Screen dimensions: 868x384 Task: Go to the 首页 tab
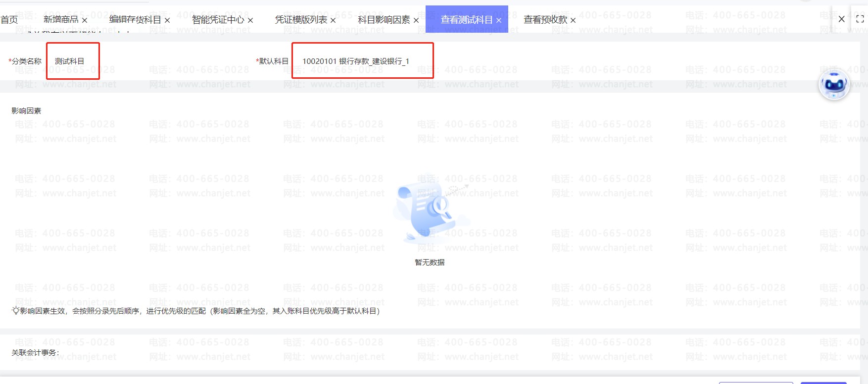[9, 20]
